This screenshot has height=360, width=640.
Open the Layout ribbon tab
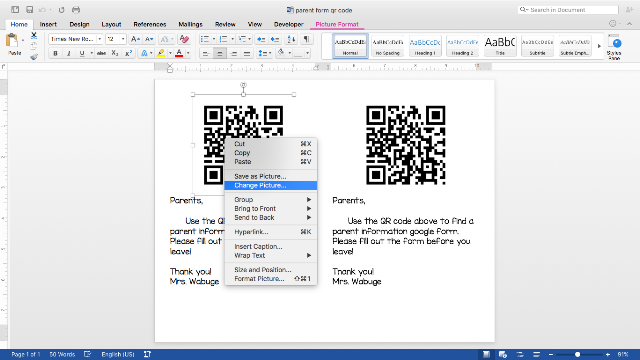coord(111,24)
